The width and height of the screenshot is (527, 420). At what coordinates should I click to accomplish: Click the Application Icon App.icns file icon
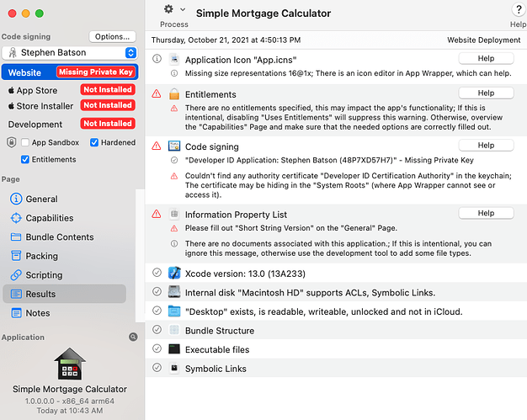(x=174, y=60)
